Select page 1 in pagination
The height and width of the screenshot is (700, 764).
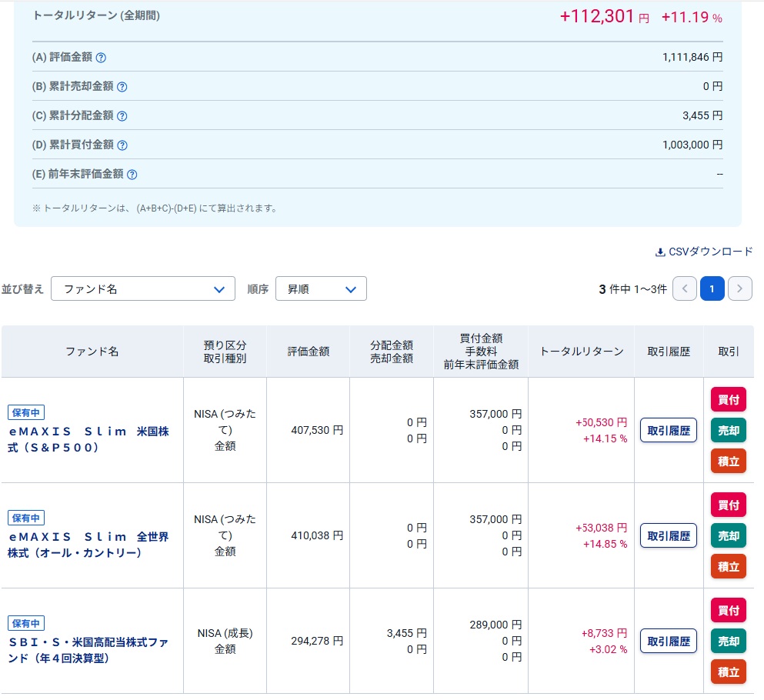click(x=712, y=288)
